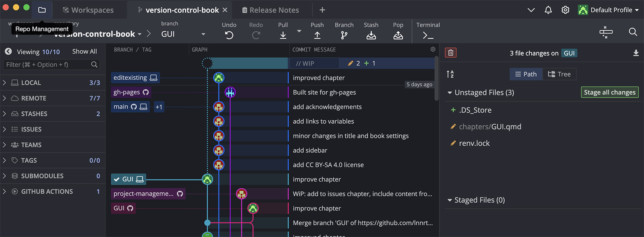Click the editexisting branch label

pyautogui.click(x=135, y=78)
